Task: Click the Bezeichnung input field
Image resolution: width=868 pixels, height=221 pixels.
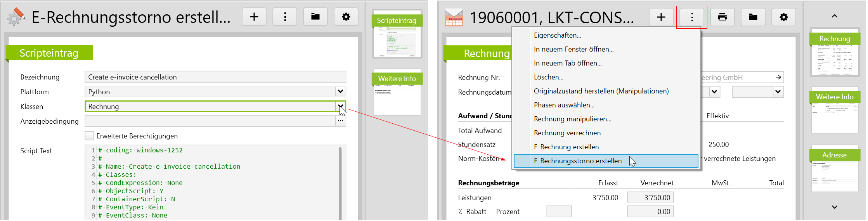Action: (215, 77)
